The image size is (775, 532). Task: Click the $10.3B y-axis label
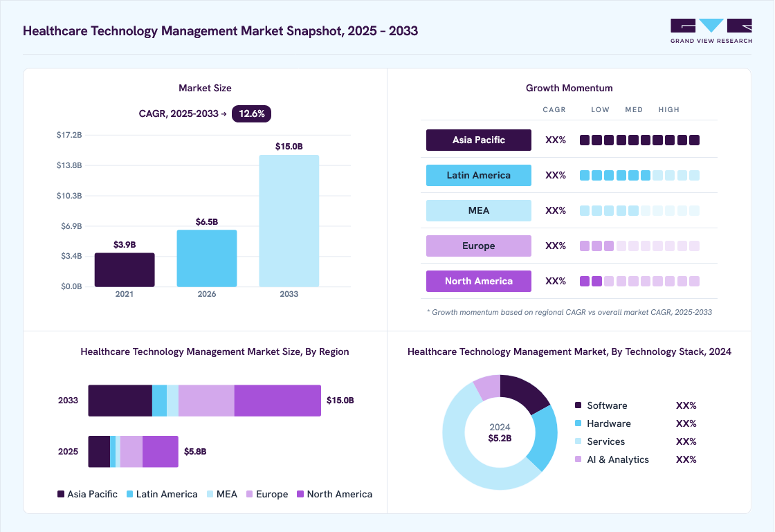pos(69,196)
